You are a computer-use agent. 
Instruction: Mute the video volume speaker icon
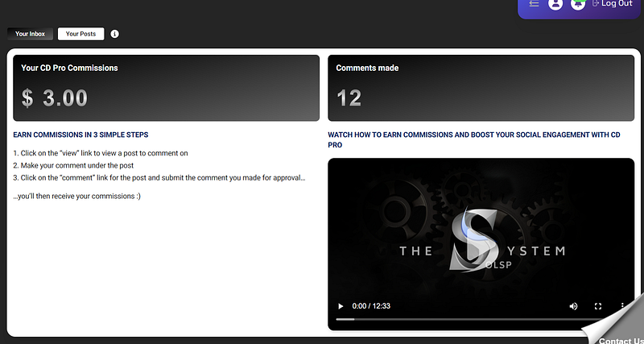tap(573, 306)
